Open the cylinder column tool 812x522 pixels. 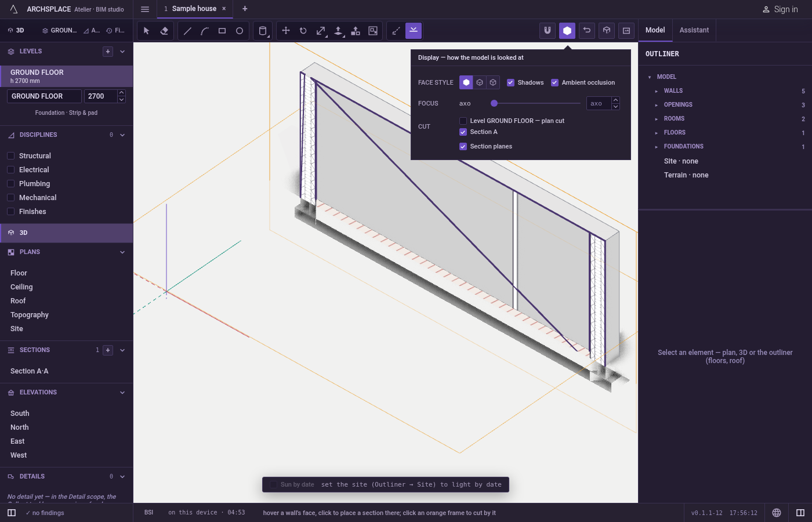click(x=263, y=31)
